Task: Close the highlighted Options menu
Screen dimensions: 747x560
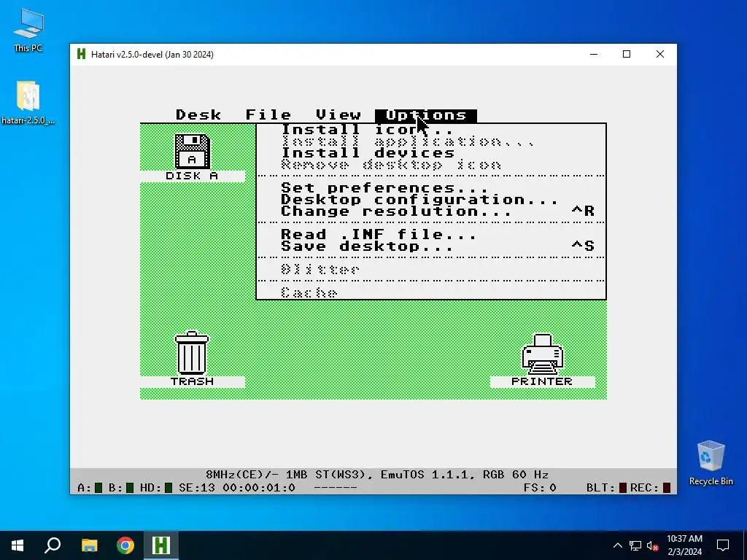Action: pyautogui.click(x=426, y=116)
